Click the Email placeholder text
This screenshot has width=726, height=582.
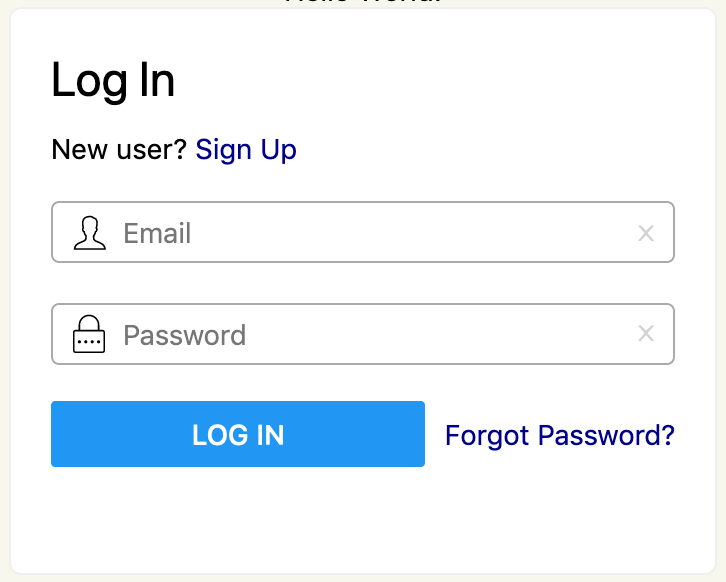(x=157, y=233)
